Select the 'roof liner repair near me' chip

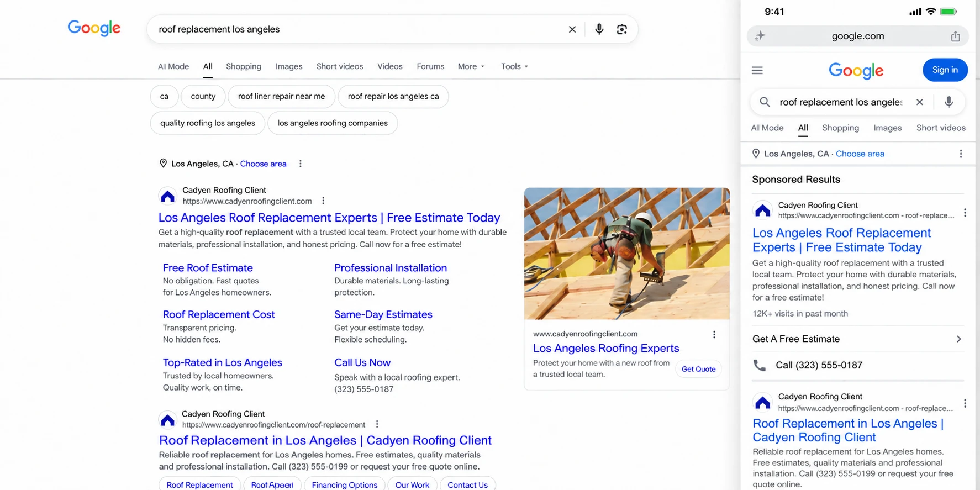281,96
